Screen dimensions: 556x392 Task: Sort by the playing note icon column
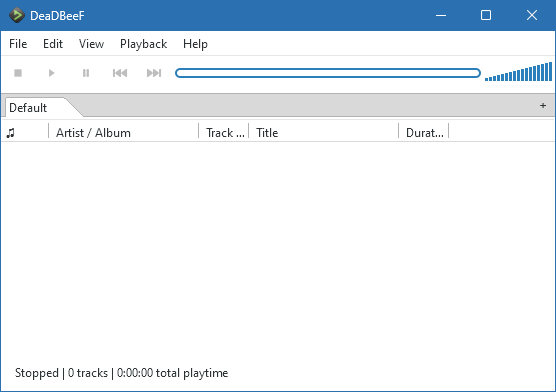pos(25,133)
